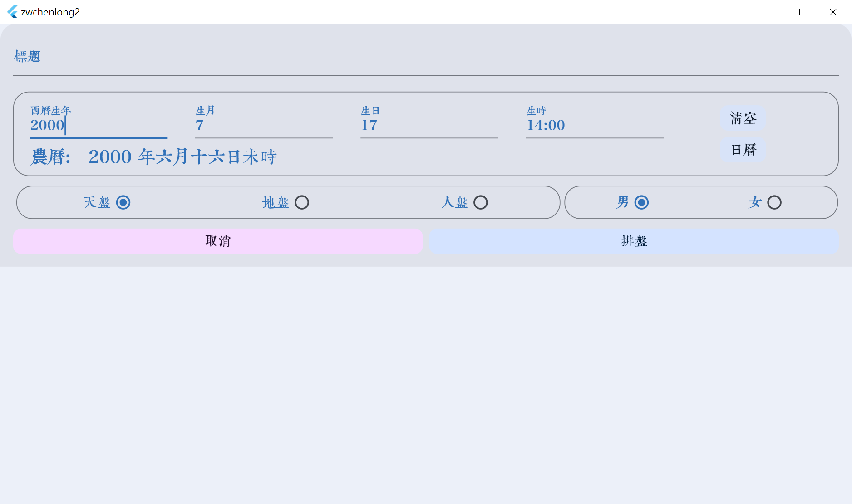Minimize the zwchenlong2 window

pos(759,12)
